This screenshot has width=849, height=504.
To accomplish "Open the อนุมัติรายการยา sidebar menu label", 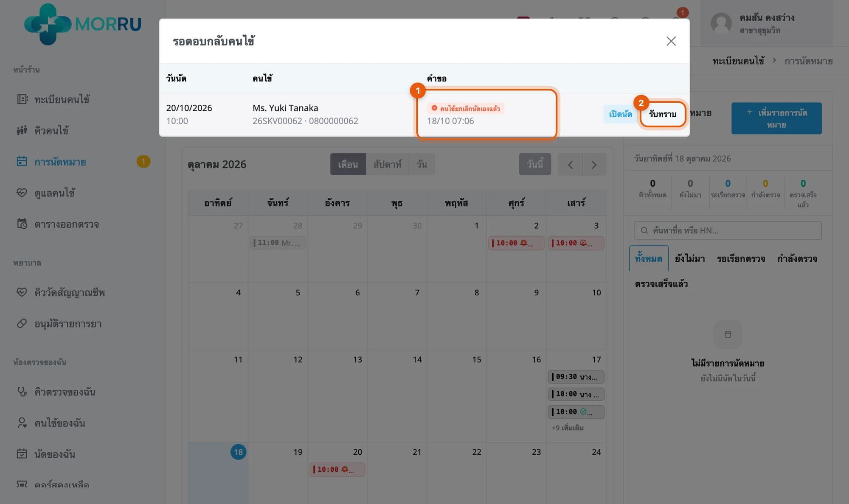I will point(68,324).
